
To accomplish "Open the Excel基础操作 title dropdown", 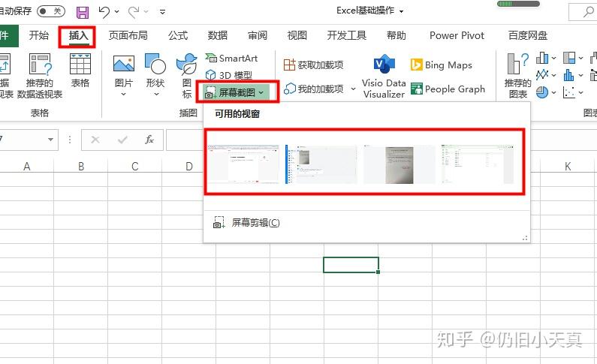I will (401, 12).
